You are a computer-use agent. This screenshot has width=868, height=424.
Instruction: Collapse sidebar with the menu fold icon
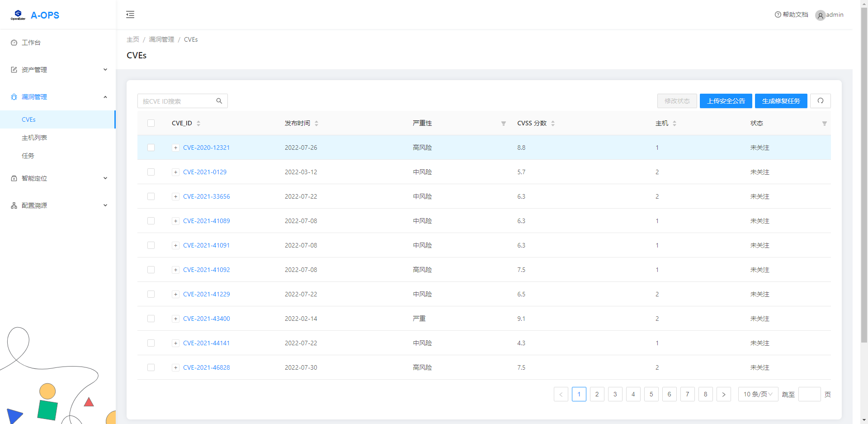point(130,14)
